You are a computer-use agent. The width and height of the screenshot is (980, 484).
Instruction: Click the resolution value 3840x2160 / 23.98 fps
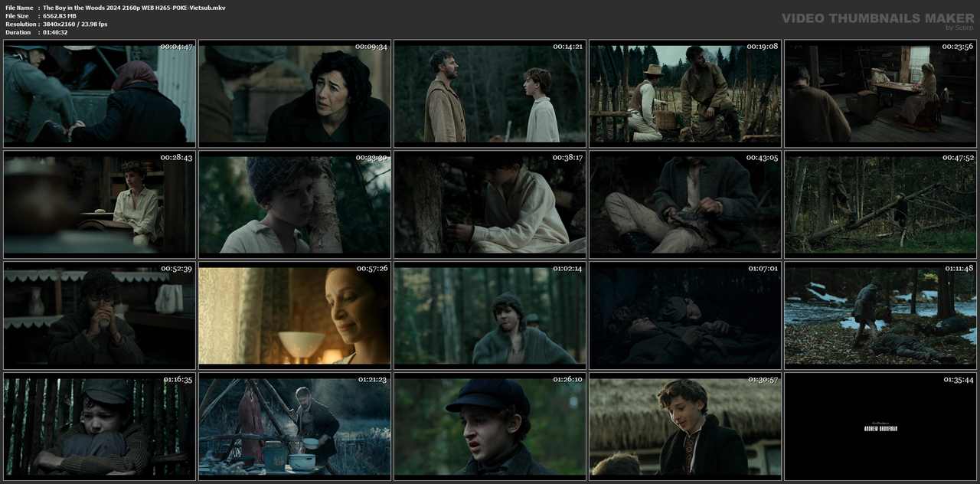tap(75, 25)
